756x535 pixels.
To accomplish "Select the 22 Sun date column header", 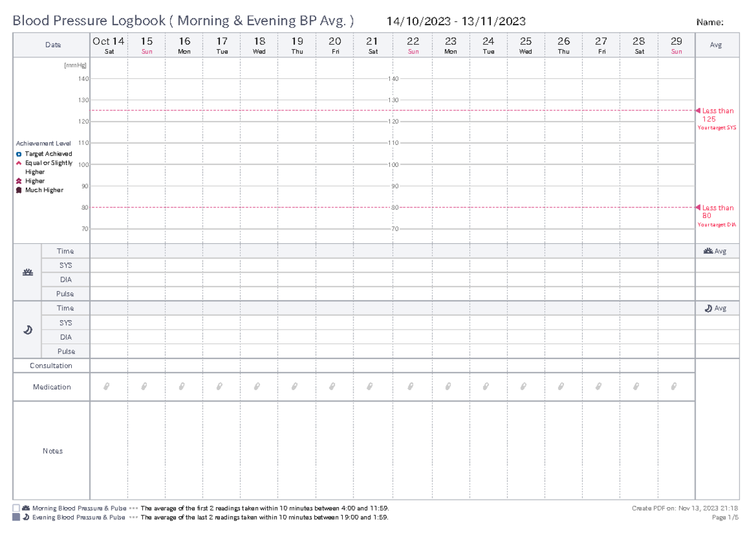I will click(413, 44).
